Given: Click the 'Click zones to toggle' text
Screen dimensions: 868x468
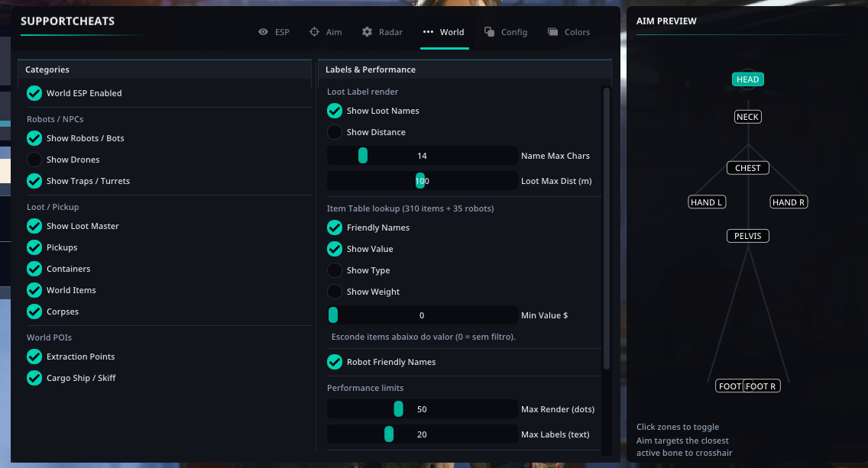Looking at the screenshot, I should click(x=678, y=427).
